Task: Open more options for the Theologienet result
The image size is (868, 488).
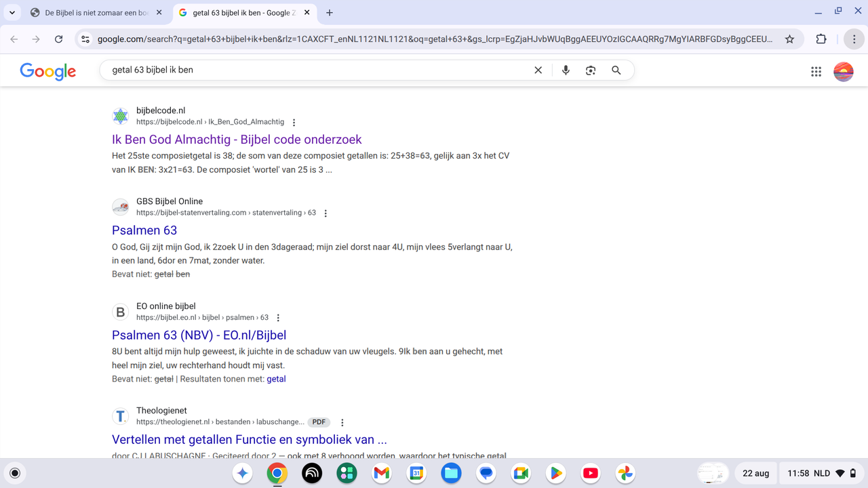Action: click(x=342, y=422)
